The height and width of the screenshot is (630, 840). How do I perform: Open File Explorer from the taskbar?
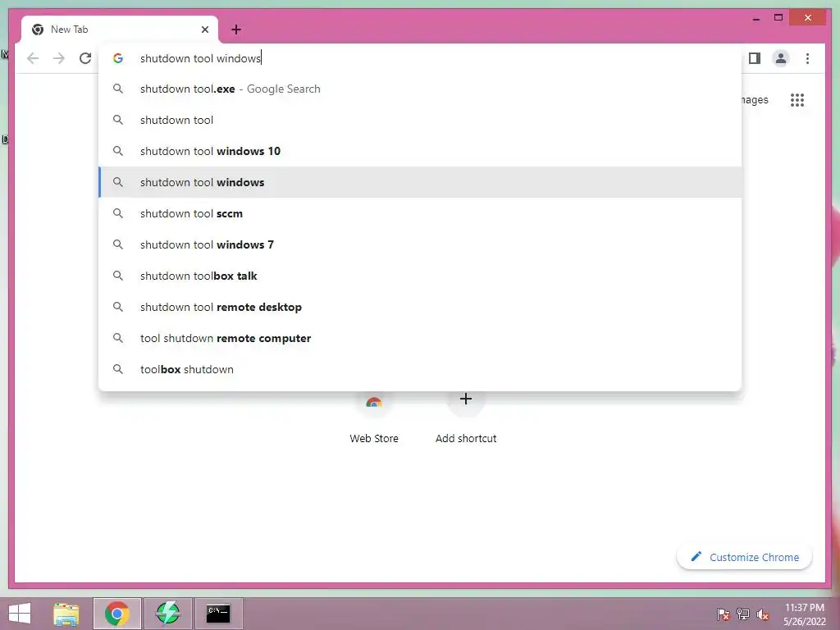tap(66, 614)
